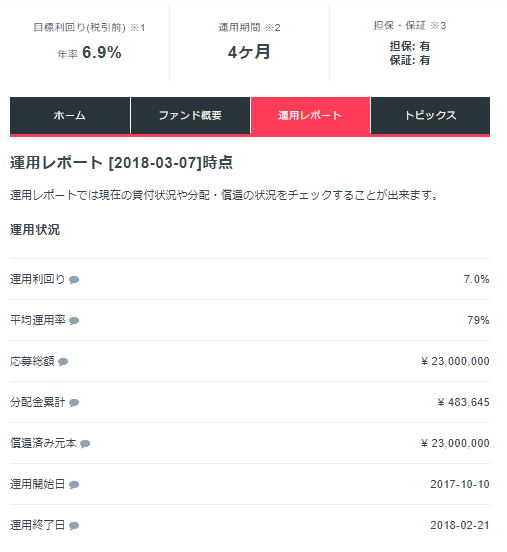Image resolution: width=507 pixels, height=552 pixels.
Task: Switch to the ファンド概要 tab
Action: click(190, 115)
